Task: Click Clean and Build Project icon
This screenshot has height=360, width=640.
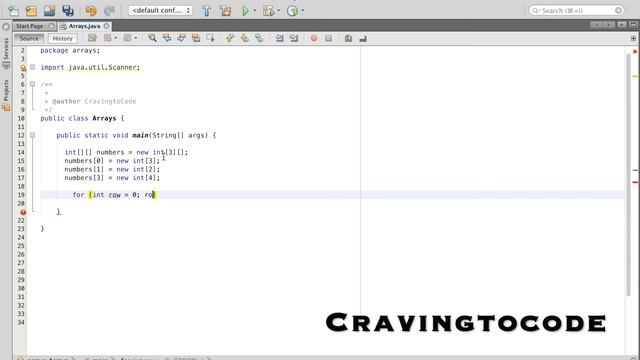Action: (225, 11)
